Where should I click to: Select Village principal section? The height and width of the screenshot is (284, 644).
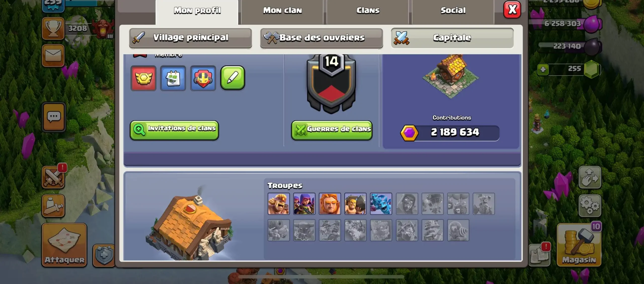point(190,38)
